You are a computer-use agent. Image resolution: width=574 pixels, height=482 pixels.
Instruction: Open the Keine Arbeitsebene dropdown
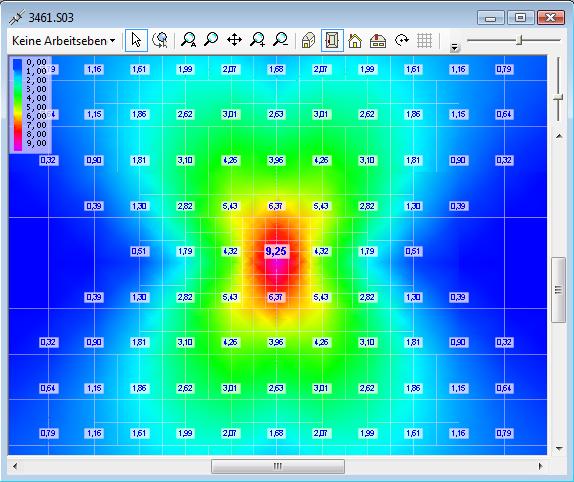pyautogui.click(x=63, y=41)
